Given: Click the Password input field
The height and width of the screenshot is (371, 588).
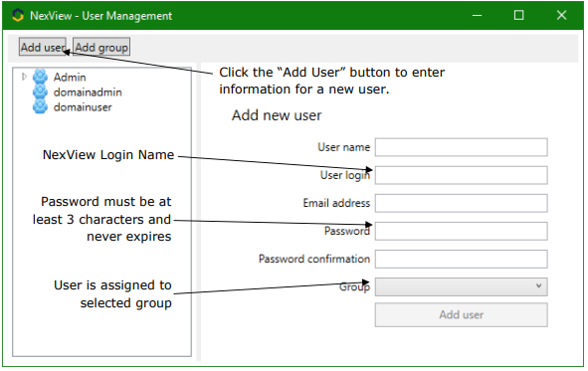Looking at the screenshot, I should pos(462,231).
